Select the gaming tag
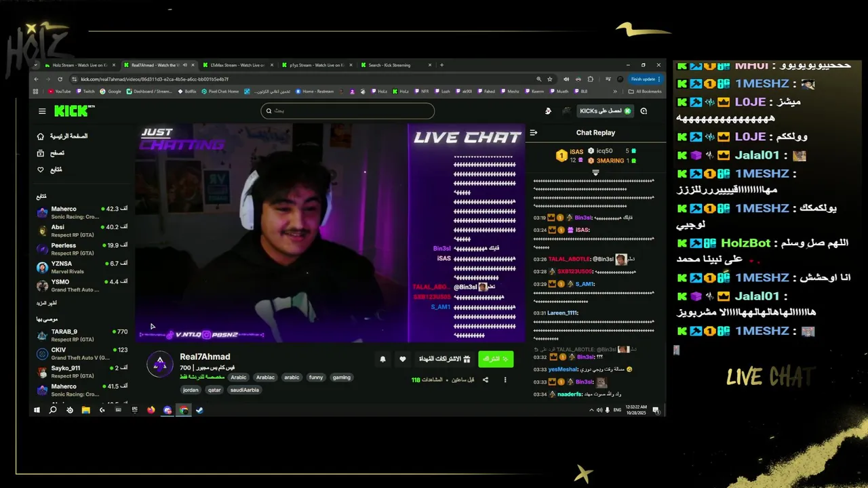The width and height of the screenshot is (868, 488). 342,378
